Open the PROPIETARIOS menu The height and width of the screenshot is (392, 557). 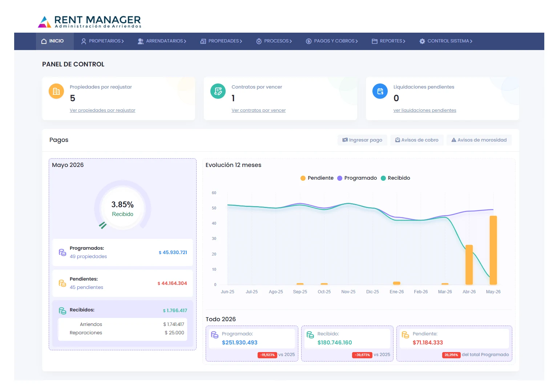(x=102, y=41)
